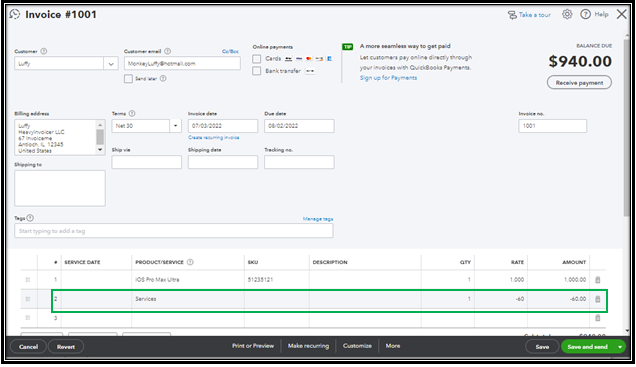Image resolution: width=636 pixels, height=367 pixels.
Task: Open the invoice history clock icon
Action: click(x=15, y=14)
